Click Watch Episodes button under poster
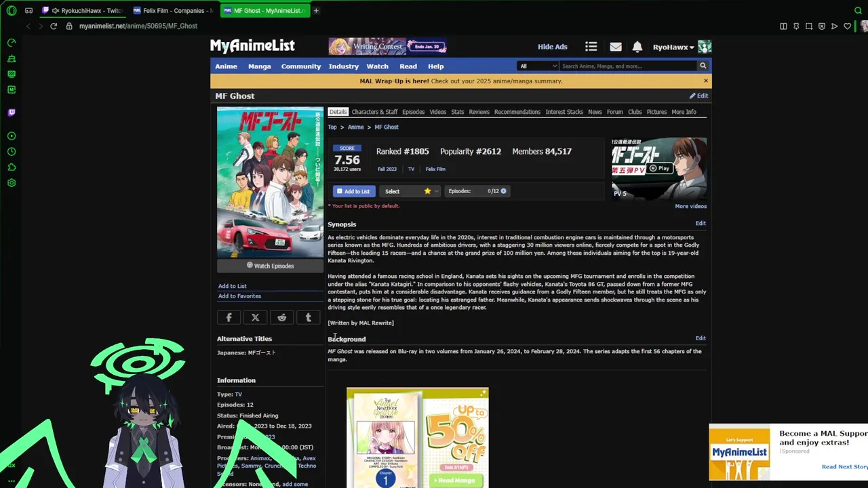868x488 pixels. coord(270,266)
